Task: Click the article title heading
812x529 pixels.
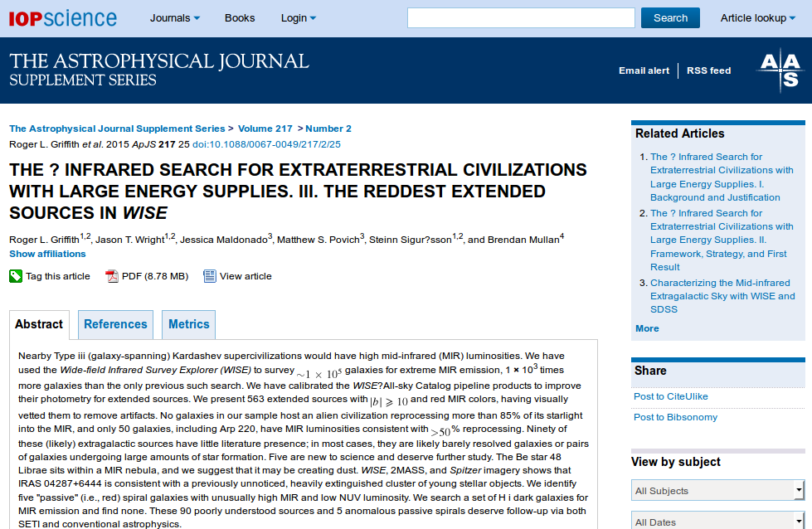Action: [298, 192]
